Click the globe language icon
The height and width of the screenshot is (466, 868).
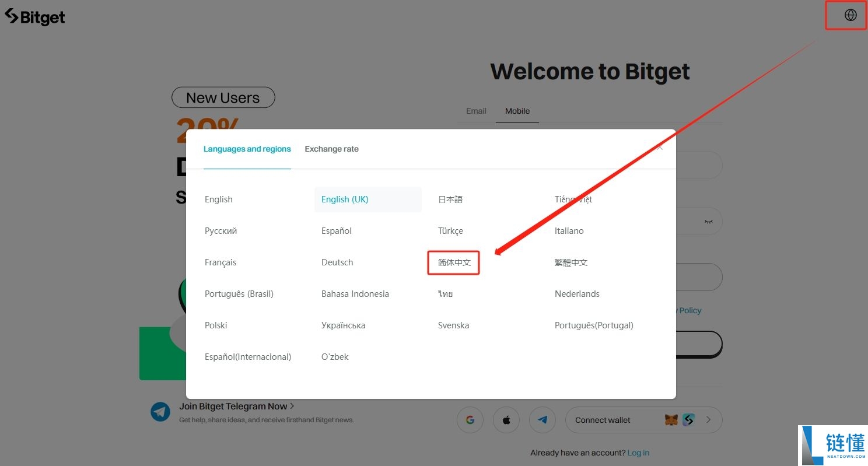coord(850,15)
